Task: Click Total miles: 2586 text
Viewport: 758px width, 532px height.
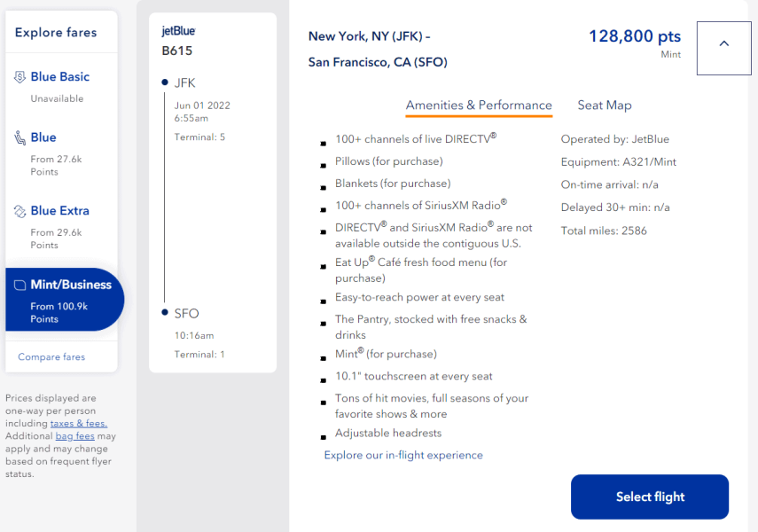Action: pos(604,231)
